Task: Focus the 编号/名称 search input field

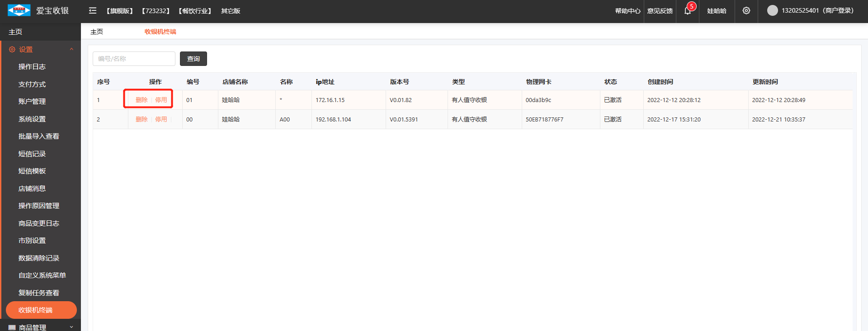Action: pyautogui.click(x=134, y=59)
